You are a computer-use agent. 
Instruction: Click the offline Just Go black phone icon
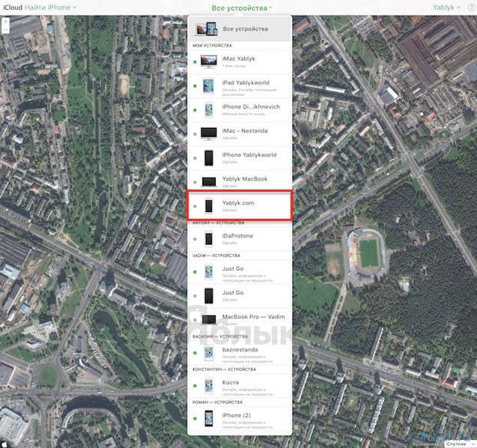click(x=209, y=296)
